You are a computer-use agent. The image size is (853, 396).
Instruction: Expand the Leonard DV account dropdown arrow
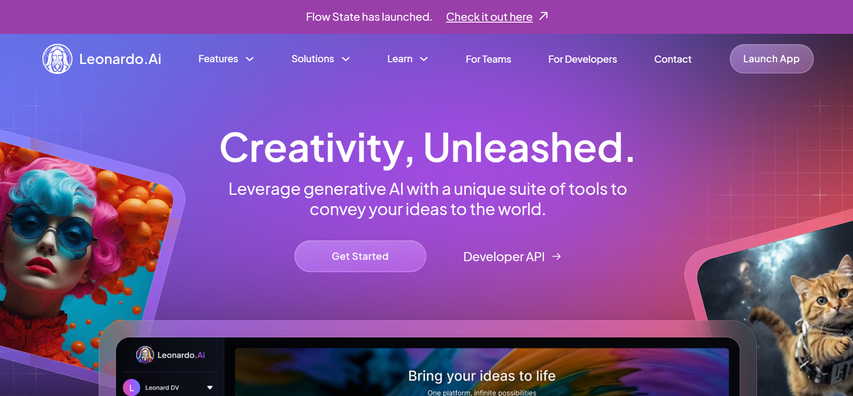209,388
